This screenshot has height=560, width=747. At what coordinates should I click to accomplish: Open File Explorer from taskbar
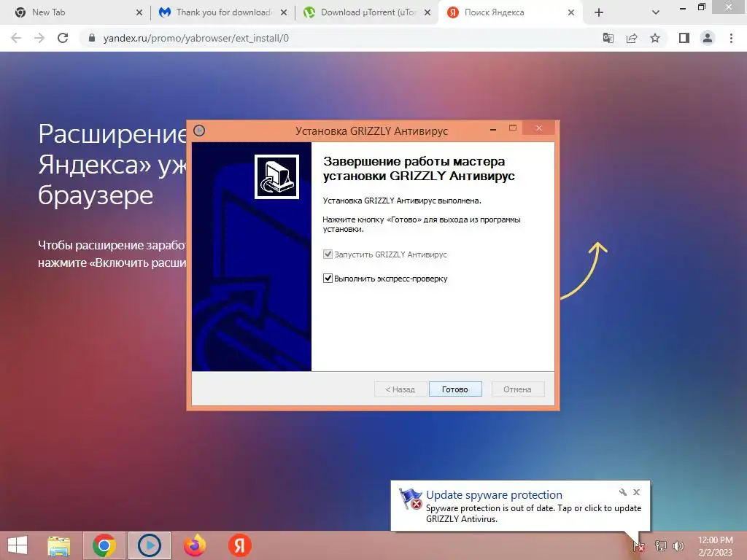(x=59, y=545)
